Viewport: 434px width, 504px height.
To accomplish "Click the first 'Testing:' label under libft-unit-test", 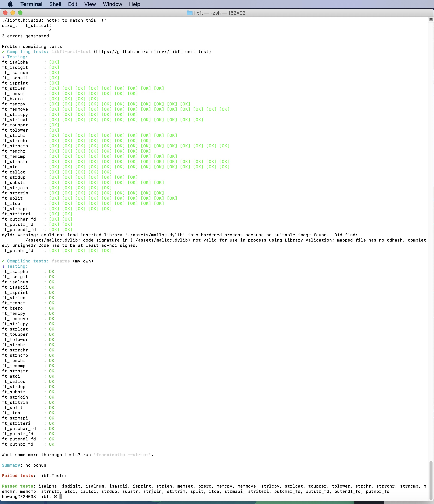I will [17, 57].
